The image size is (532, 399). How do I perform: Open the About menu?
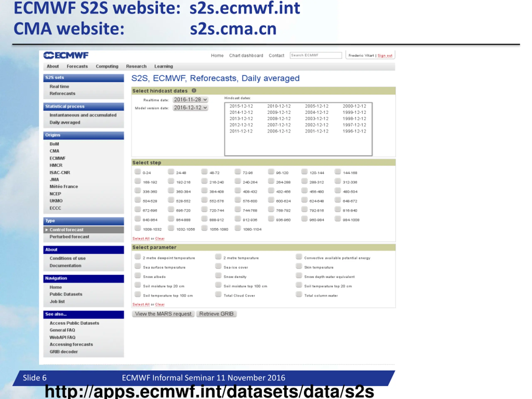53,66
